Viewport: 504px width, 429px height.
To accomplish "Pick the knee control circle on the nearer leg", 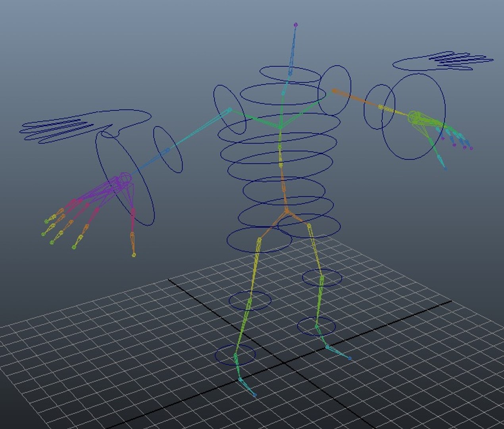I will pos(250,301).
